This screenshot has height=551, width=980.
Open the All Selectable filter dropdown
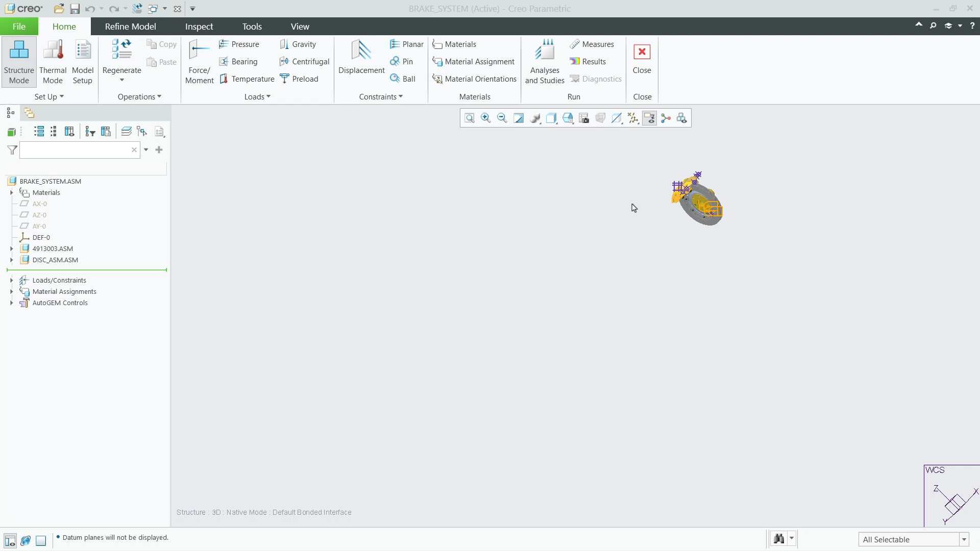click(964, 539)
